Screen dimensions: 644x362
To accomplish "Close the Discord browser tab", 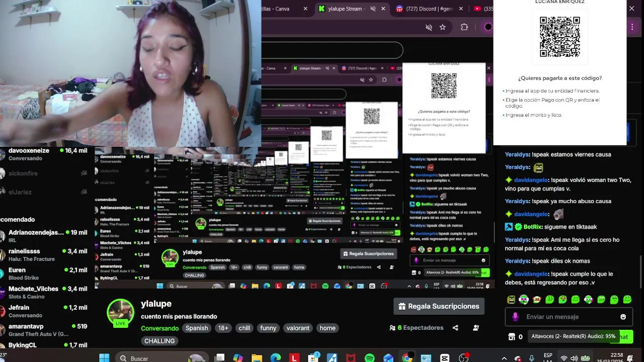I will pyautogui.click(x=460, y=9).
